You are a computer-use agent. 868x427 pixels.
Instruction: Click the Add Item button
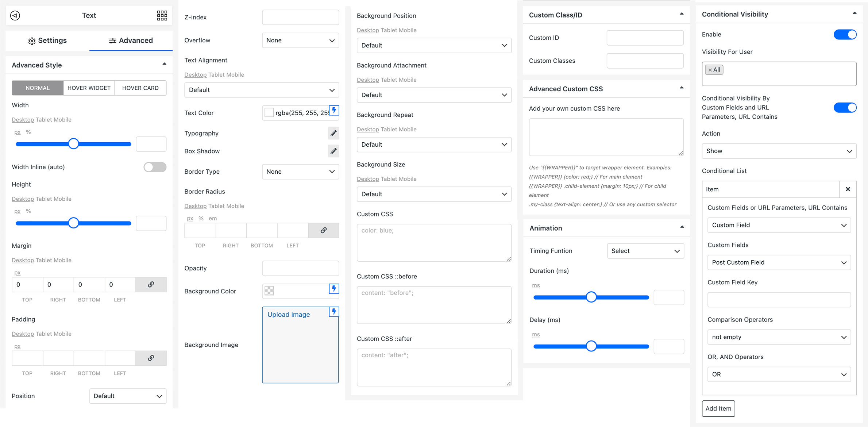(x=718, y=409)
